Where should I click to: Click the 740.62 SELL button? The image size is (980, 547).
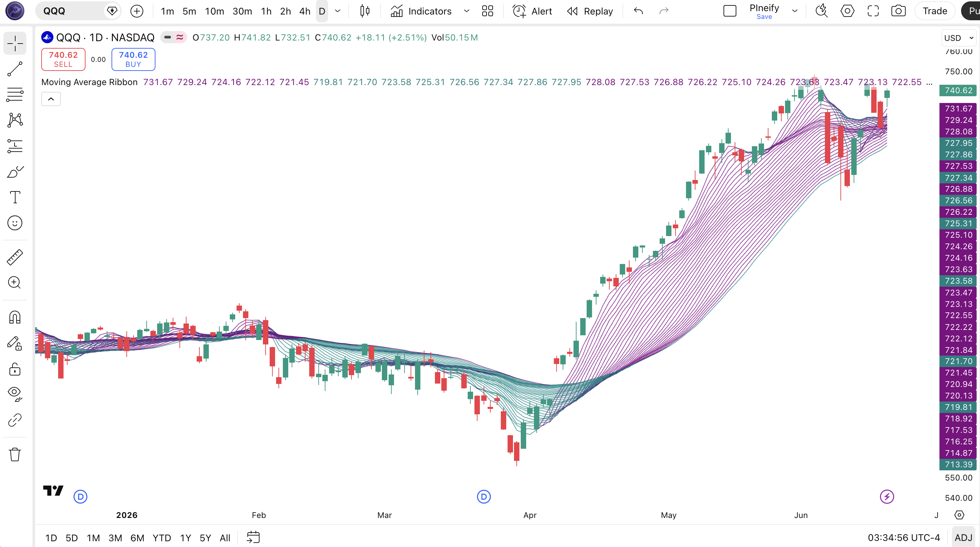(x=63, y=59)
